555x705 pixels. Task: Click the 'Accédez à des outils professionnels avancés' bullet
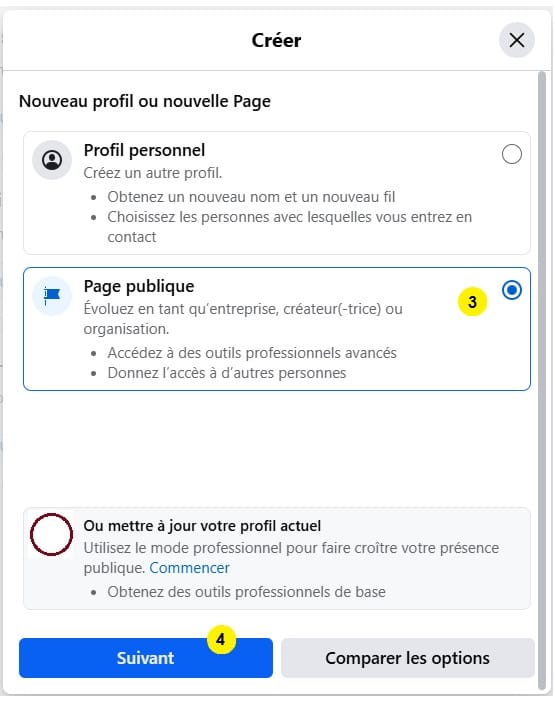(x=252, y=352)
